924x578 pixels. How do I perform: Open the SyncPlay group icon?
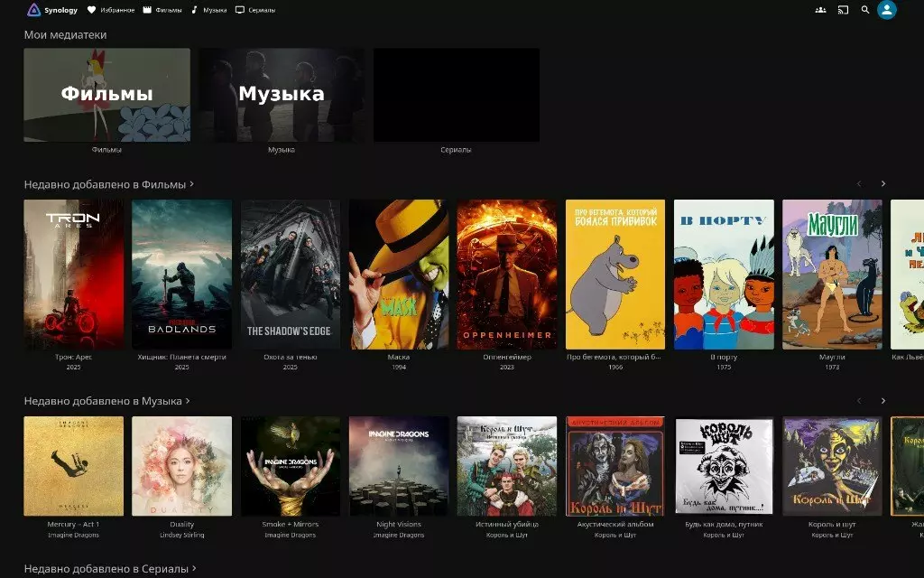pos(820,10)
